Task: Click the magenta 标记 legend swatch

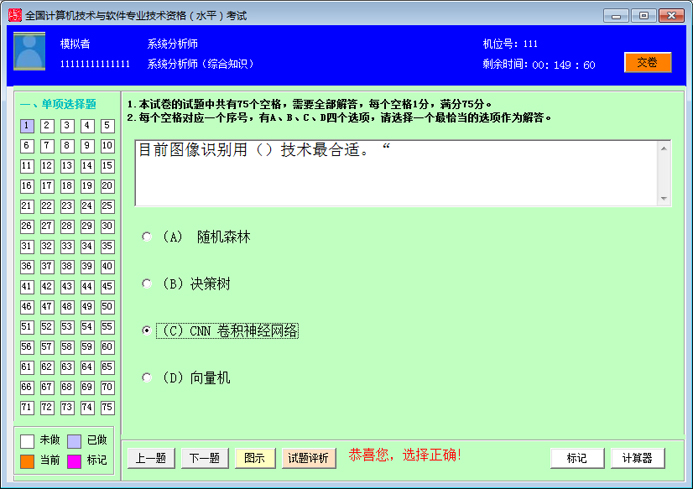Action: click(x=74, y=461)
